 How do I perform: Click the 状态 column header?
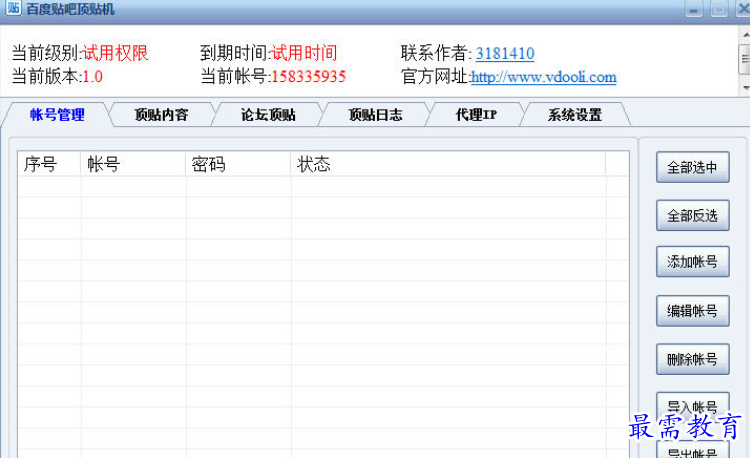click(448, 164)
